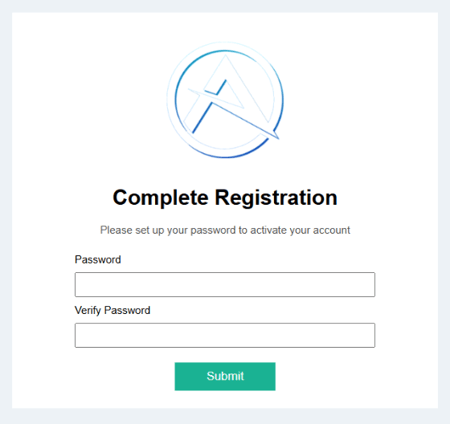This screenshot has width=450, height=424.
Task: Click the Complete Registration heading
Action: coord(225,198)
